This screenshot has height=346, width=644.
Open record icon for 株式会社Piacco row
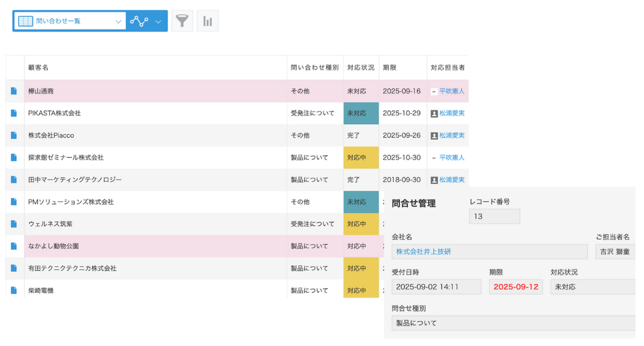tap(14, 135)
